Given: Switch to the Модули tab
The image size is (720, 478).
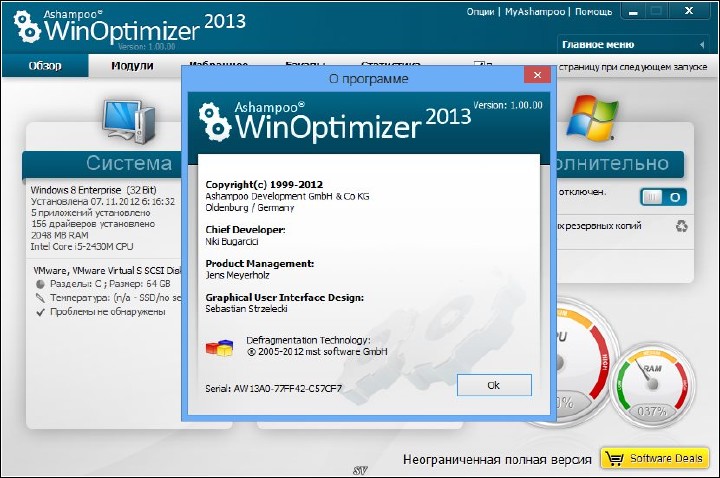Looking at the screenshot, I should click(132, 66).
